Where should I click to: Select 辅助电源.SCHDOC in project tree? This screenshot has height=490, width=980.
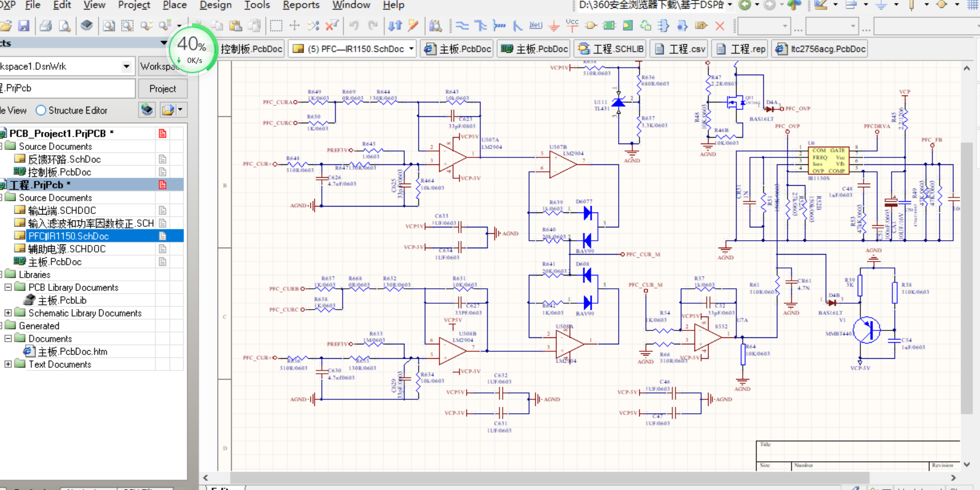(67, 249)
